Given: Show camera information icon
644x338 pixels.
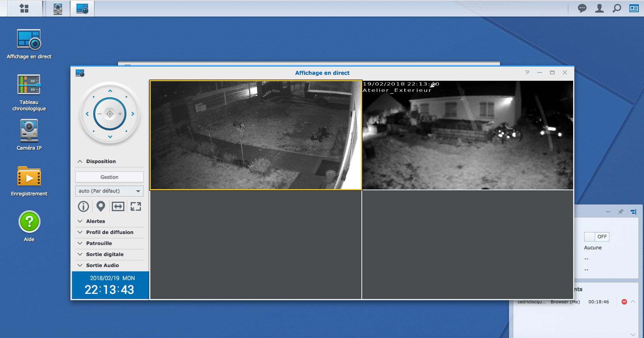Looking at the screenshot, I should tap(83, 206).
